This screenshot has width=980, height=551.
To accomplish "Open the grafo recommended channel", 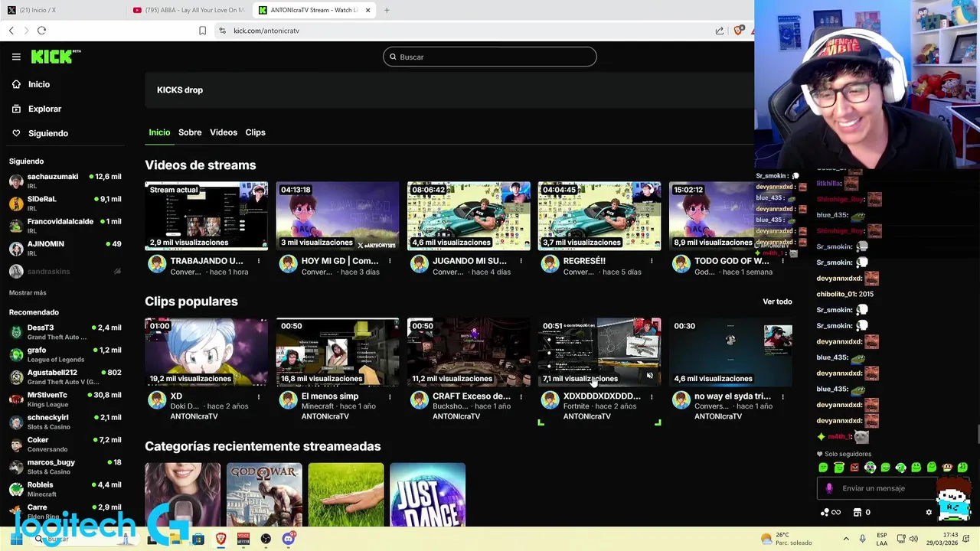I will point(65,354).
